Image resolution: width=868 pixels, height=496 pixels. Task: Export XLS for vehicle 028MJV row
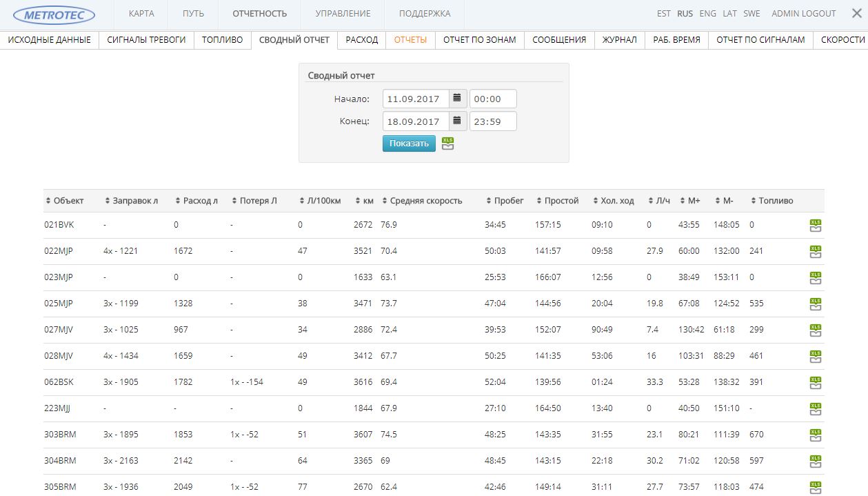(816, 357)
